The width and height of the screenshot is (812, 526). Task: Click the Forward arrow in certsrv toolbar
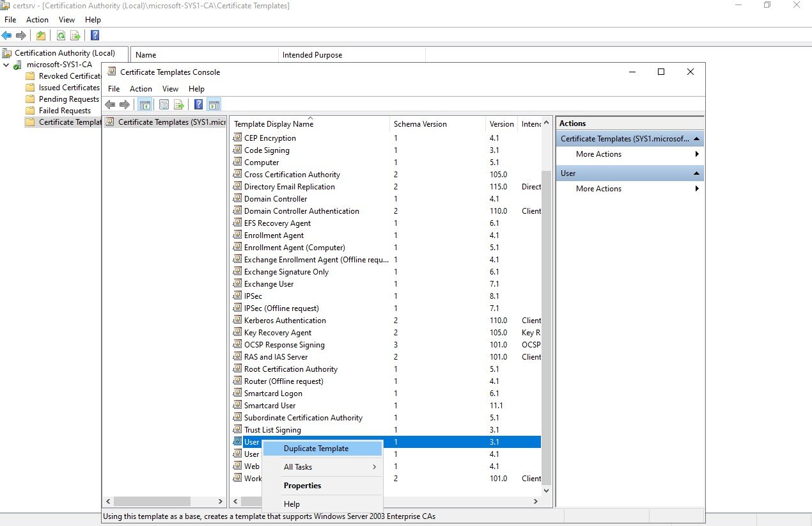click(x=21, y=36)
